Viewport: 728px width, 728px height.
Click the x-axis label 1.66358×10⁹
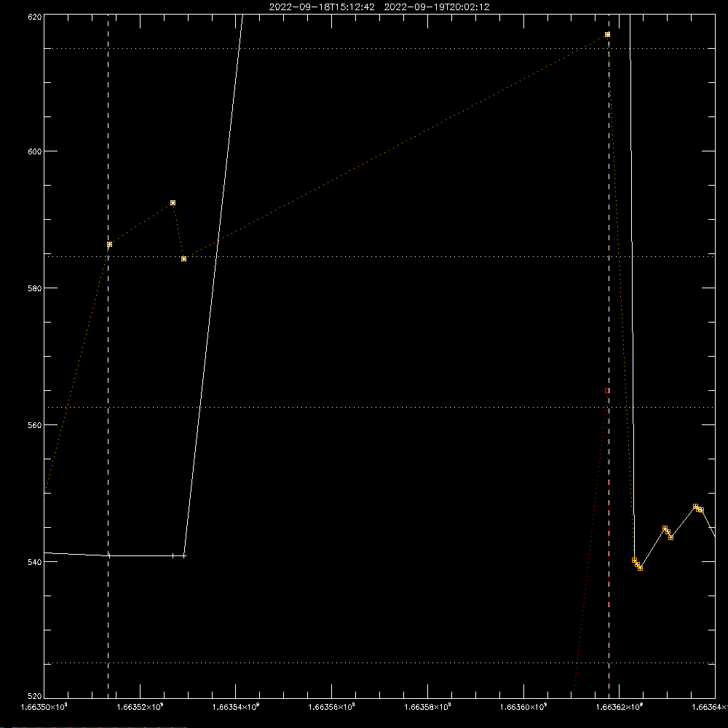pos(427,707)
